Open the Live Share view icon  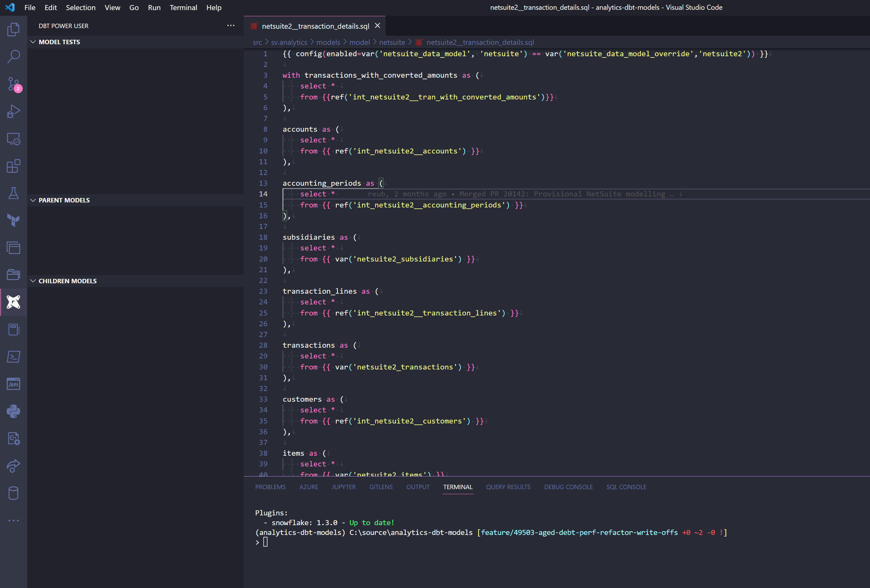(14, 466)
